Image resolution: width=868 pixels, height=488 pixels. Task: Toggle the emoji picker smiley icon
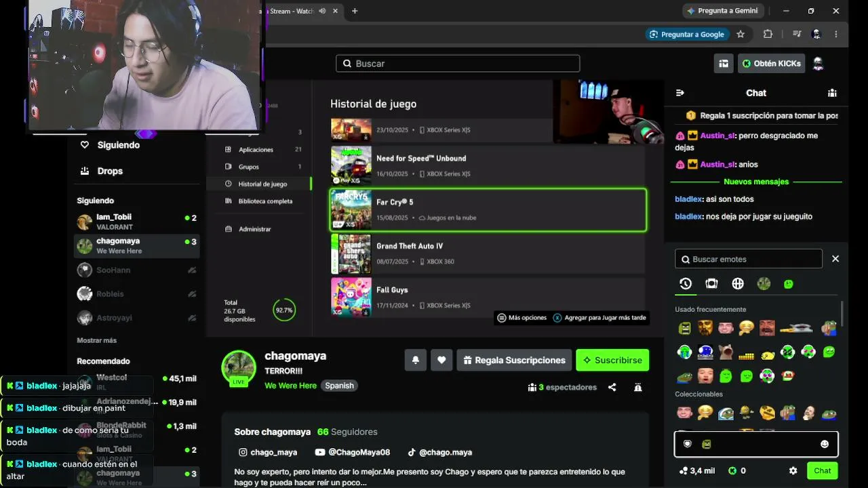click(825, 444)
